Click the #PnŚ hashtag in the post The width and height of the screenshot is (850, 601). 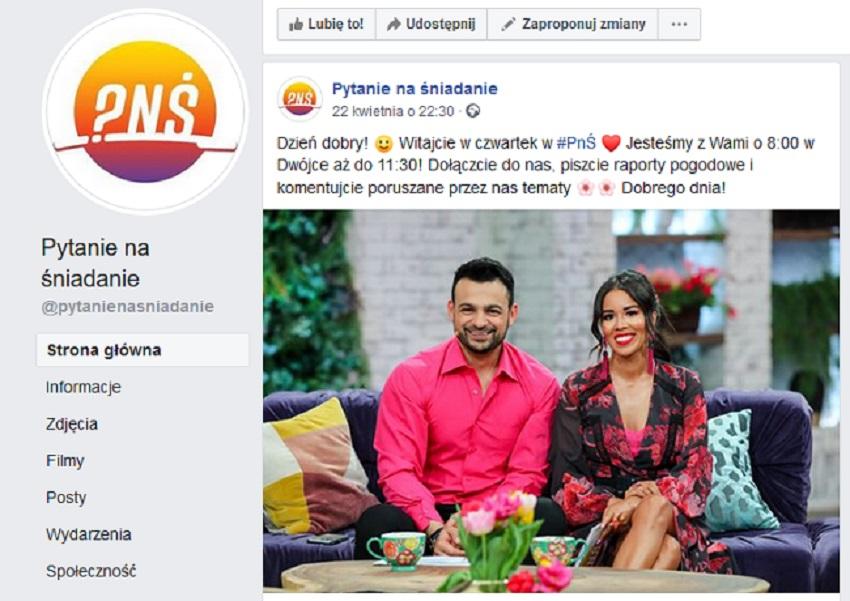576,143
